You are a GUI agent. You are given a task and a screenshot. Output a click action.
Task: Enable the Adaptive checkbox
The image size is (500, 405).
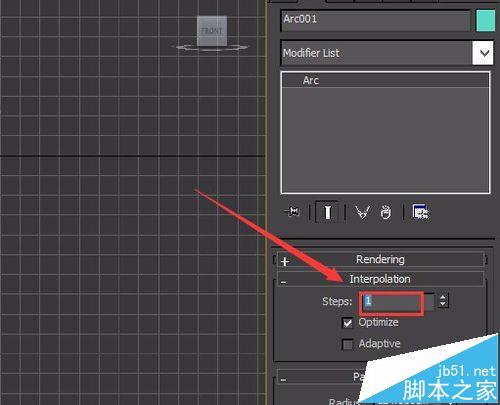click(347, 344)
